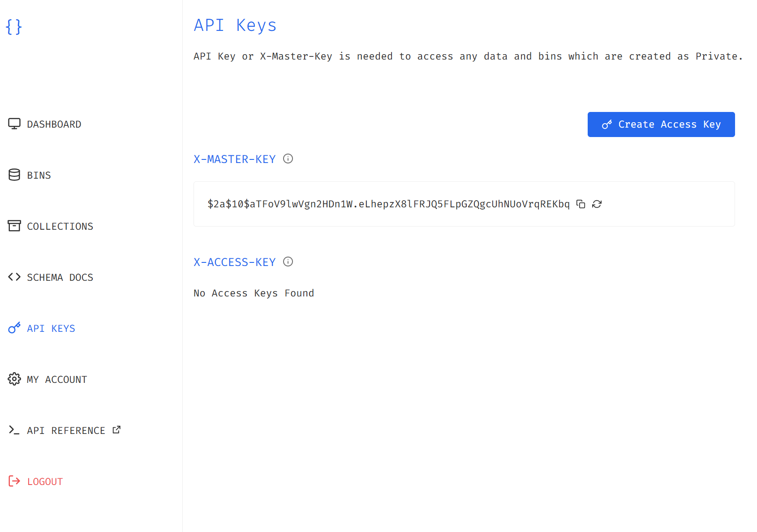Open the COLLECTIONS menu label
The width and height of the screenshot is (757, 532).
click(60, 227)
